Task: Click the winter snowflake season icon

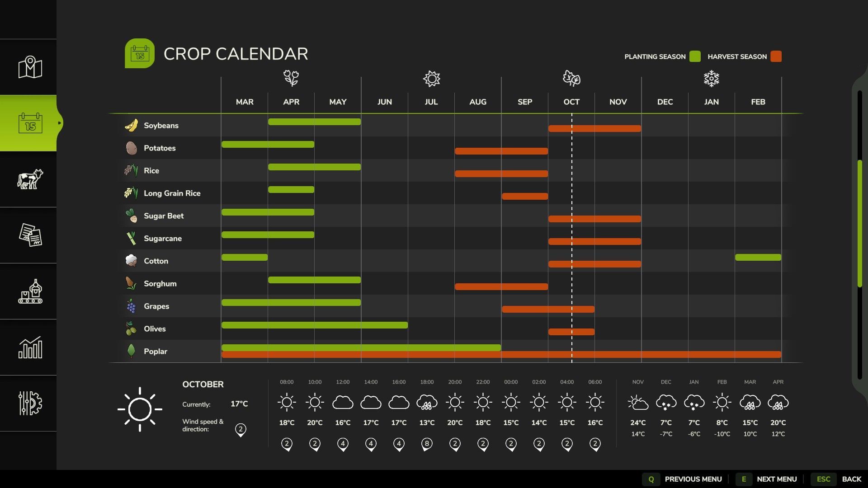Action: click(x=711, y=78)
